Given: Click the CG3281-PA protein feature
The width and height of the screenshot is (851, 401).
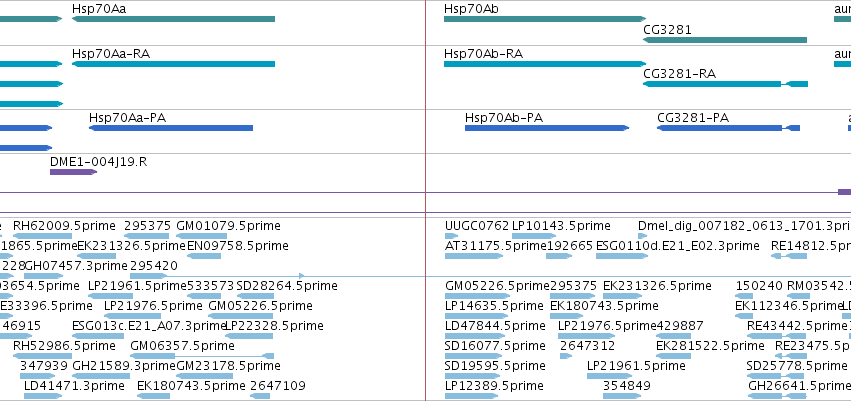Looking at the screenshot, I should [x=728, y=128].
